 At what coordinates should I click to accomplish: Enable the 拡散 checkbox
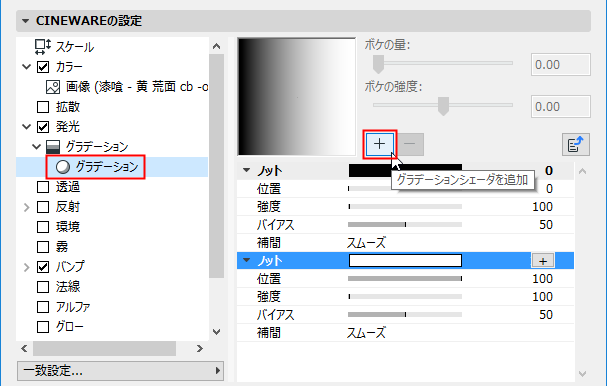tap(43, 107)
